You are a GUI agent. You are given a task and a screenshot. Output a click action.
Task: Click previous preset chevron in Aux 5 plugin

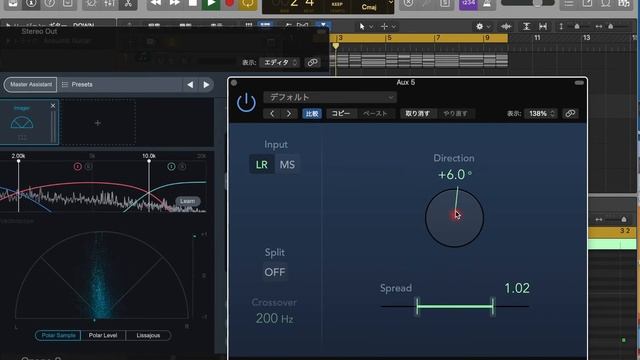tap(272, 113)
